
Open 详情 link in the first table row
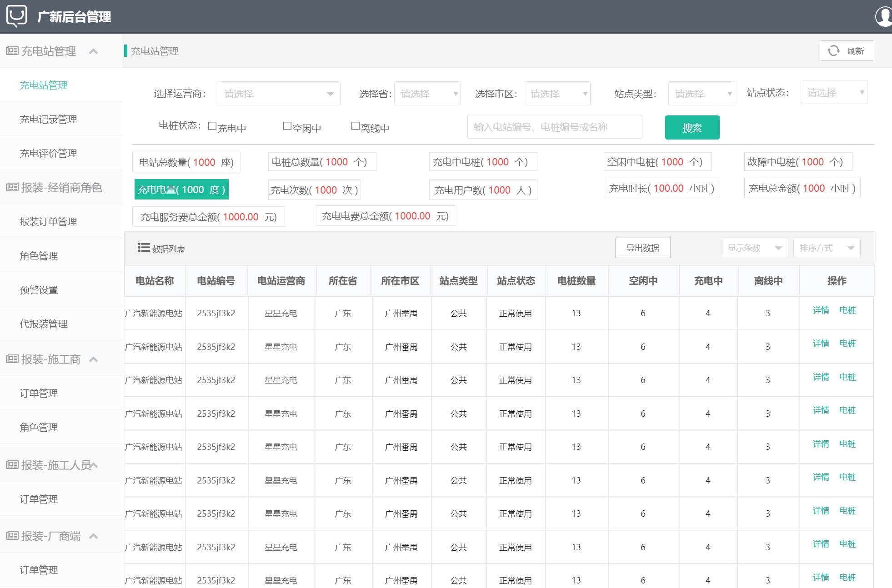point(821,310)
